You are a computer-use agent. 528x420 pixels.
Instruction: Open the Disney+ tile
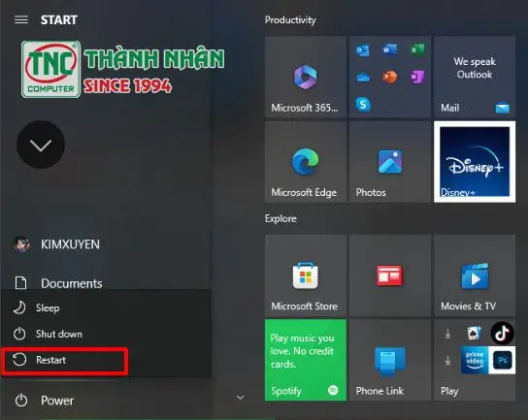(475, 162)
